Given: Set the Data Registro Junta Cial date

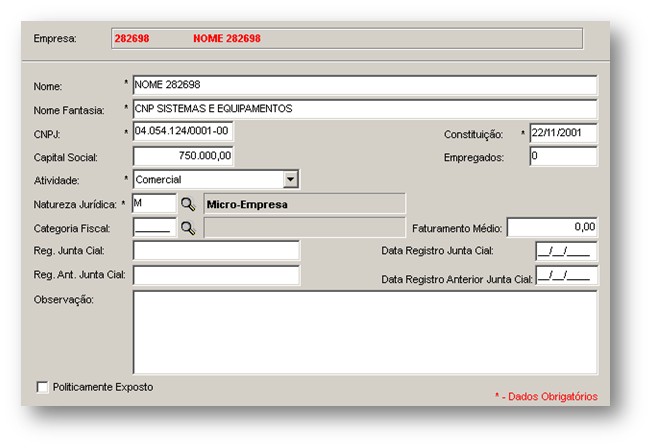Looking at the screenshot, I should click(x=566, y=251).
